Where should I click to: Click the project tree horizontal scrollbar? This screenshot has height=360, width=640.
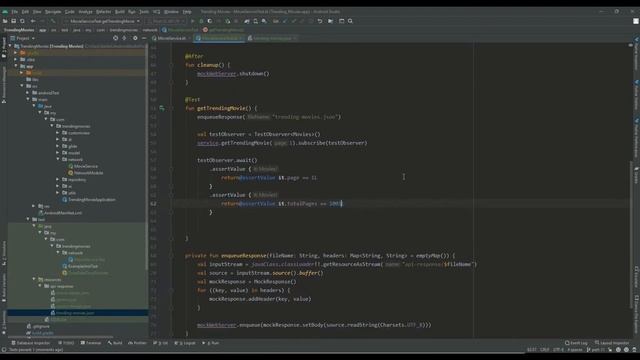[x=61, y=337]
